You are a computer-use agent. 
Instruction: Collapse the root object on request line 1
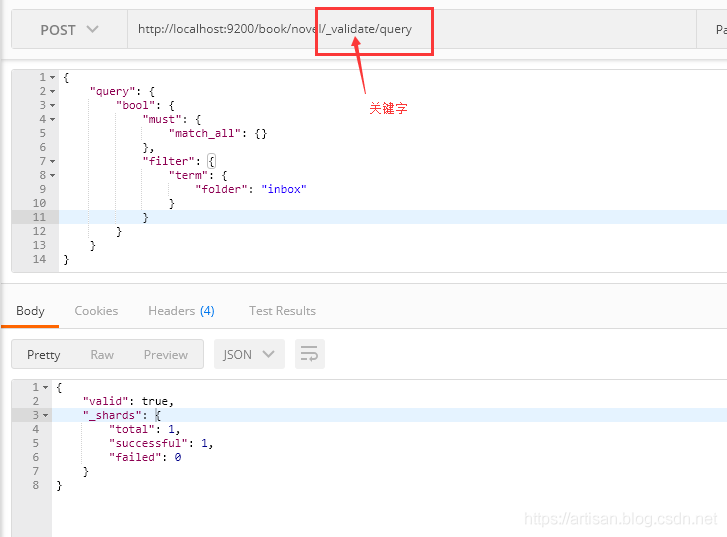[52, 78]
